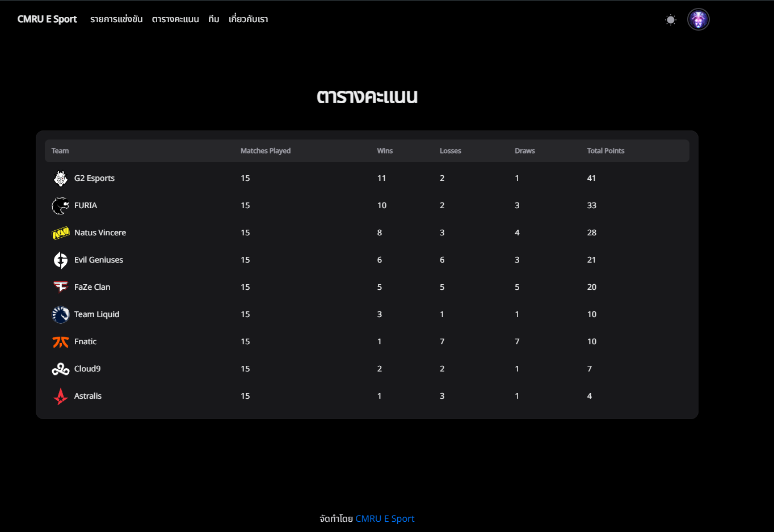Click Evil Geniuses total points 21
This screenshot has height=532, width=774.
pos(591,260)
